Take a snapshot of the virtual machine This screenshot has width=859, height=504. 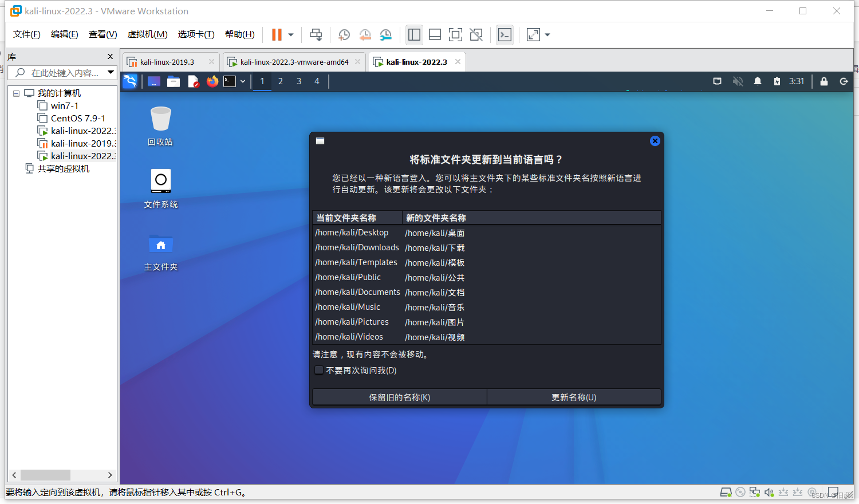tap(344, 35)
